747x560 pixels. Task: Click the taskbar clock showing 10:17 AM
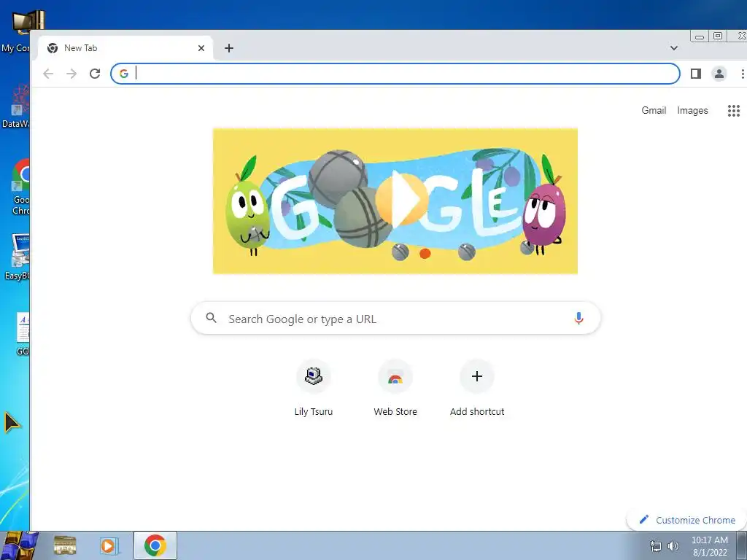click(x=709, y=546)
